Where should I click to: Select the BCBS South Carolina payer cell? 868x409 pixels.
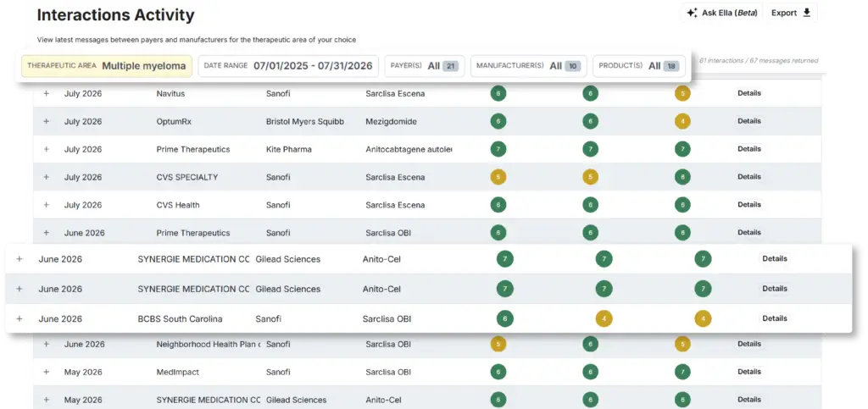click(181, 318)
